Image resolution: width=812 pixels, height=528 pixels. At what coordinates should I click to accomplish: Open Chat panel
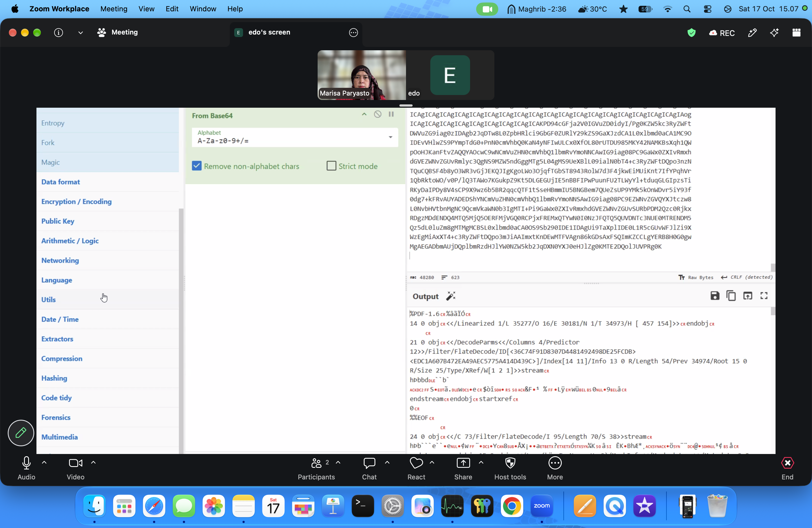click(369, 469)
